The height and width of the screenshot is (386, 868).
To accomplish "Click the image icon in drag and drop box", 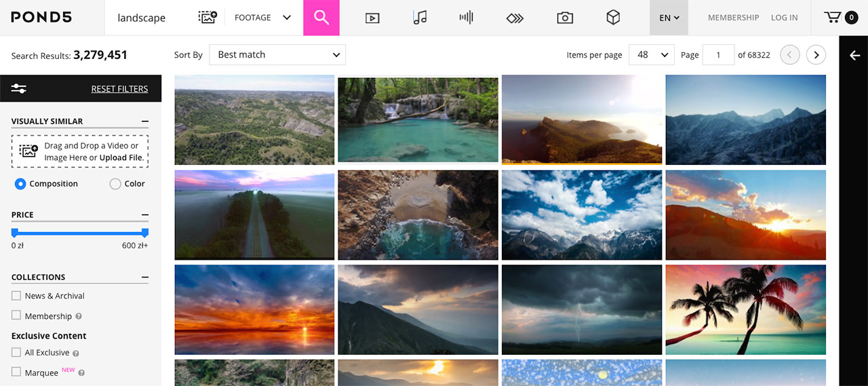I will [28, 151].
